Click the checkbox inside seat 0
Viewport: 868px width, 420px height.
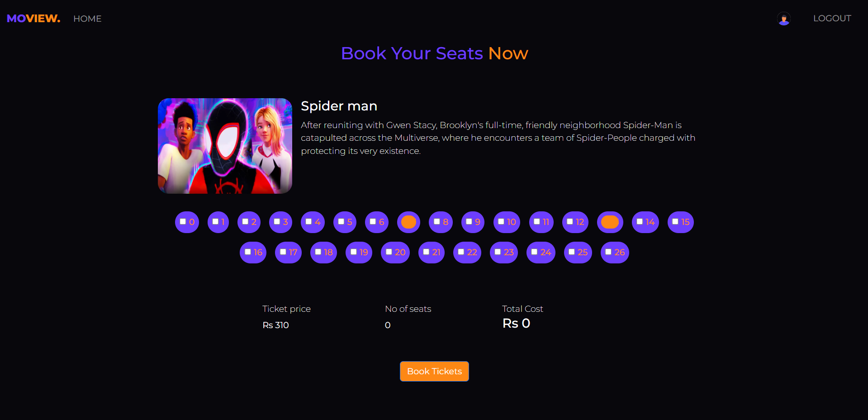[x=183, y=222]
